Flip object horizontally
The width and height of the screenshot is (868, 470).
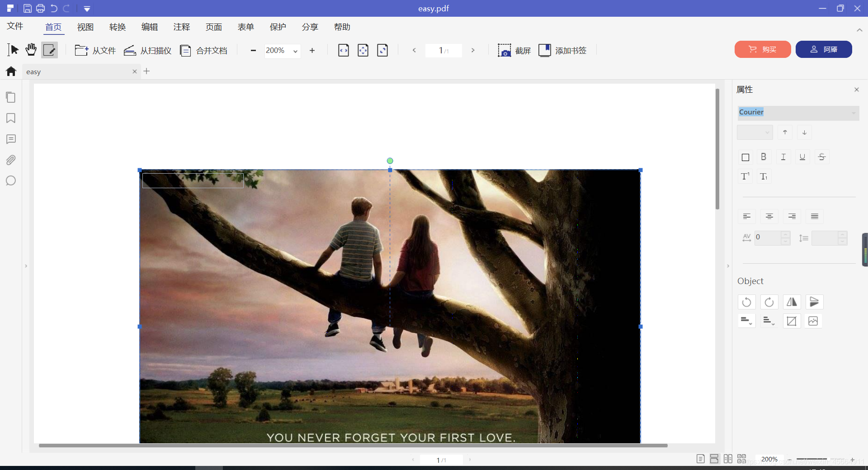792,302
